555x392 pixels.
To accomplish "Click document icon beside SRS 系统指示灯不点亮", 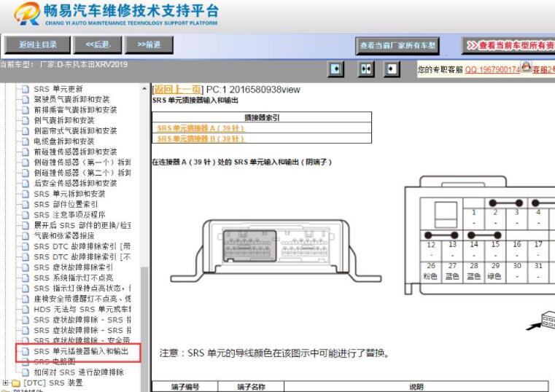I will (26, 278).
